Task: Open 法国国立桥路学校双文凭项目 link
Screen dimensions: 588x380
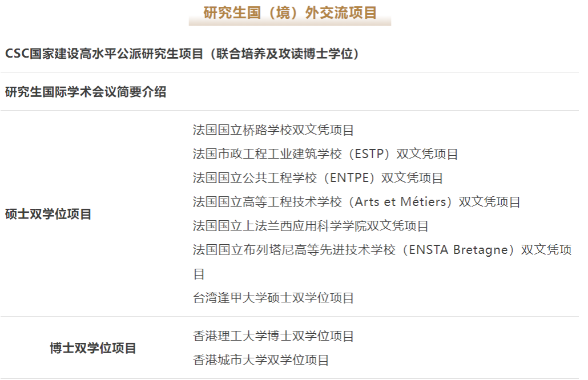Action: coord(273,130)
